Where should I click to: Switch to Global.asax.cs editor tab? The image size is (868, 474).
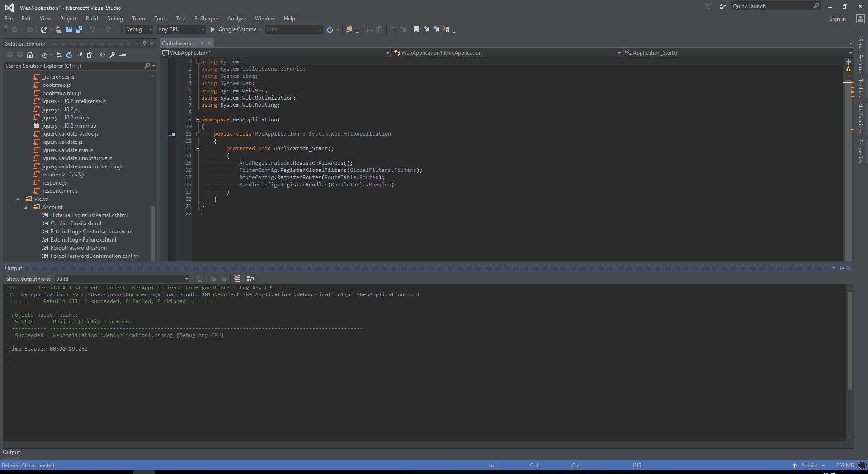pos(179,43)
